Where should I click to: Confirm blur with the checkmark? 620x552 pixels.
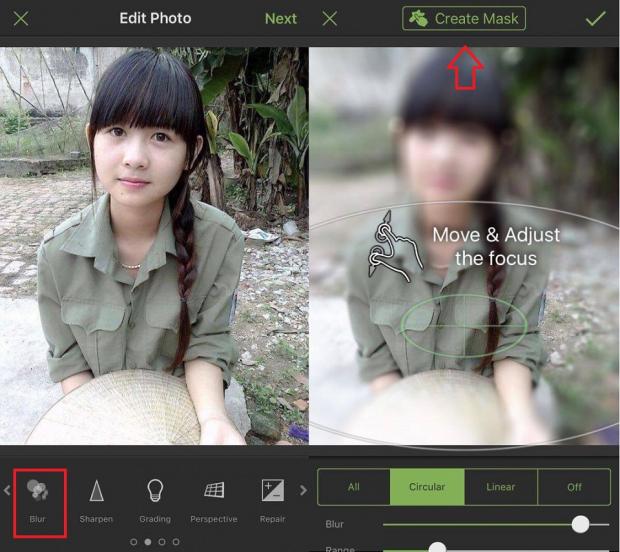pos(596,19)
